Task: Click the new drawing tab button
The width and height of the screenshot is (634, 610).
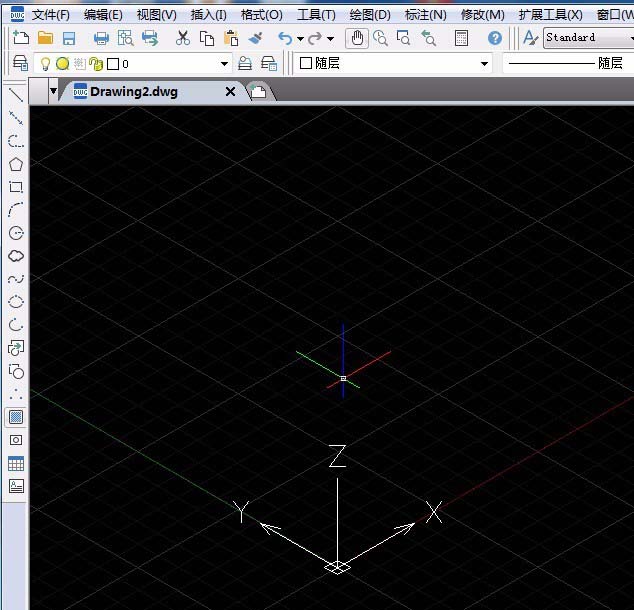Action: (x=258, y=92)
